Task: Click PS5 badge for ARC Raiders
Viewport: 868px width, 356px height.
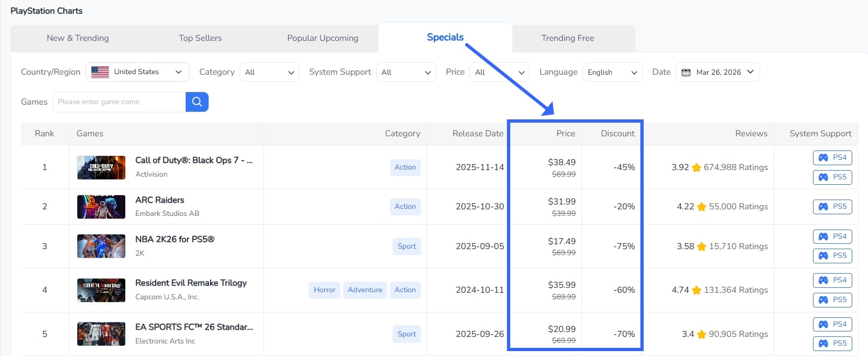Action: coord(832,207)
